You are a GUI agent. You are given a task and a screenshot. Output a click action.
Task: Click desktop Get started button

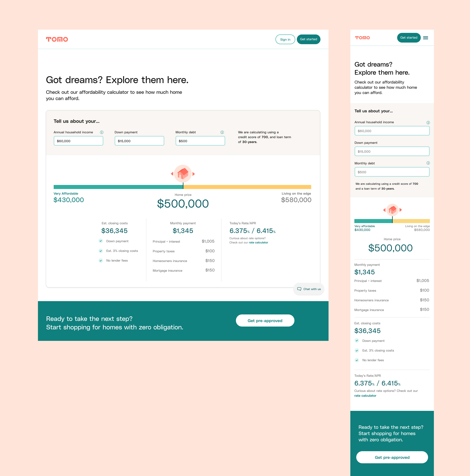tap(308, 39)
